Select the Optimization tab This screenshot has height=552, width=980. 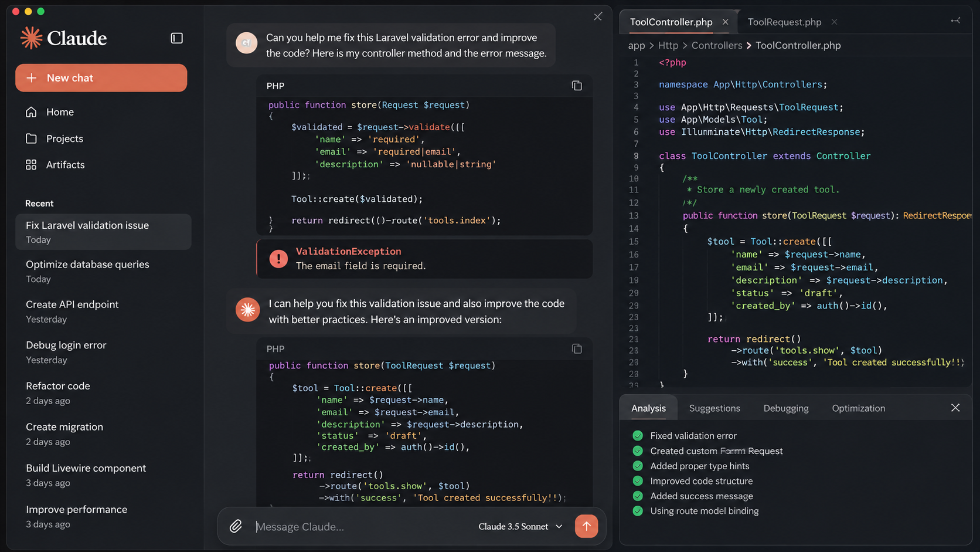[859, 408]
